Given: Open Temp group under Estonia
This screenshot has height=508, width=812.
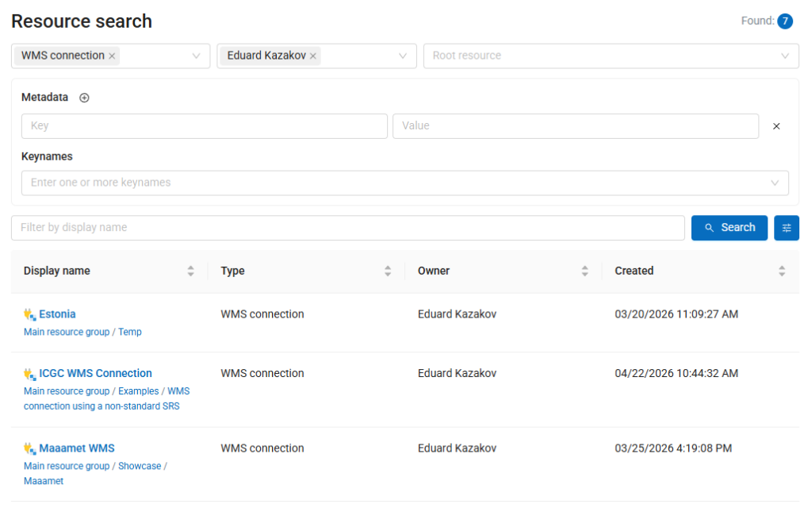Looking at the screenshot, I should coord(130,332).
